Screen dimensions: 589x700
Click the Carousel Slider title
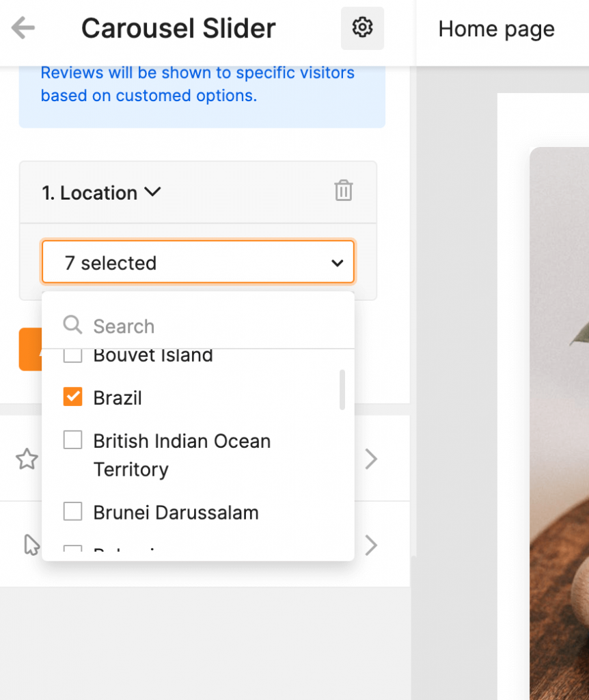[x=178, y=29]
